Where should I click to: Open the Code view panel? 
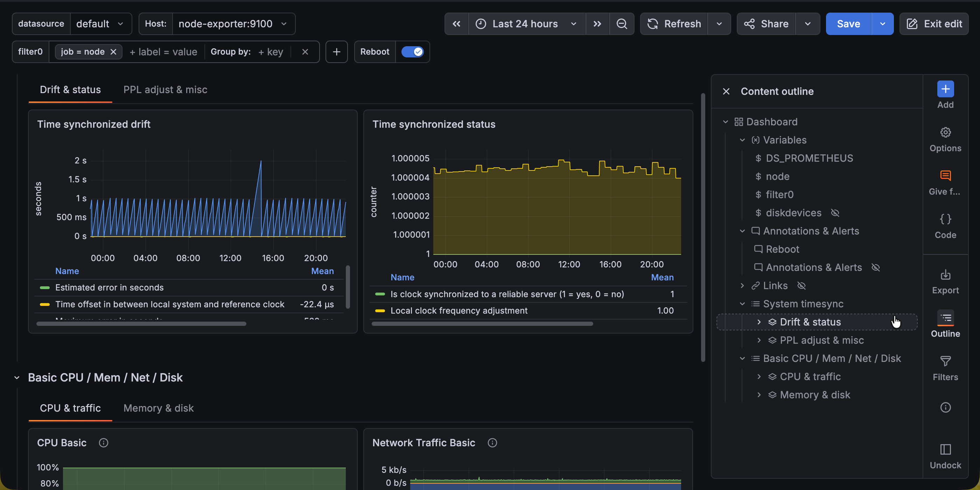click(x=946, y=224)
